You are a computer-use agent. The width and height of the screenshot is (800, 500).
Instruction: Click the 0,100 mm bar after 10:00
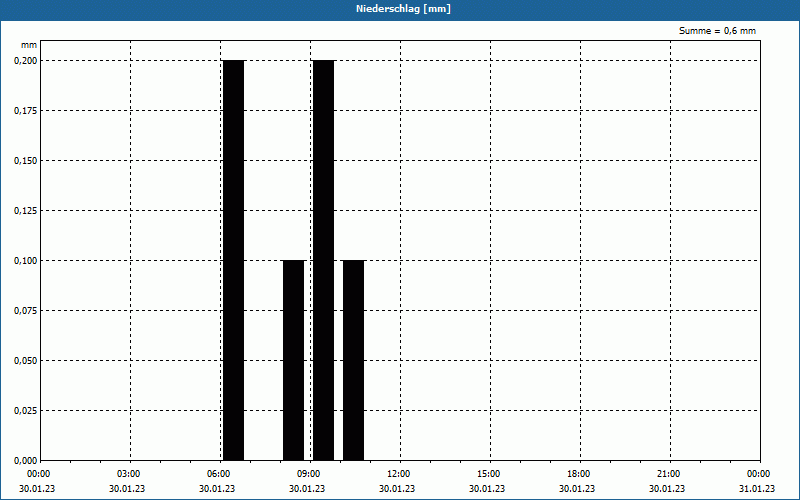click(x=354, y=360)
